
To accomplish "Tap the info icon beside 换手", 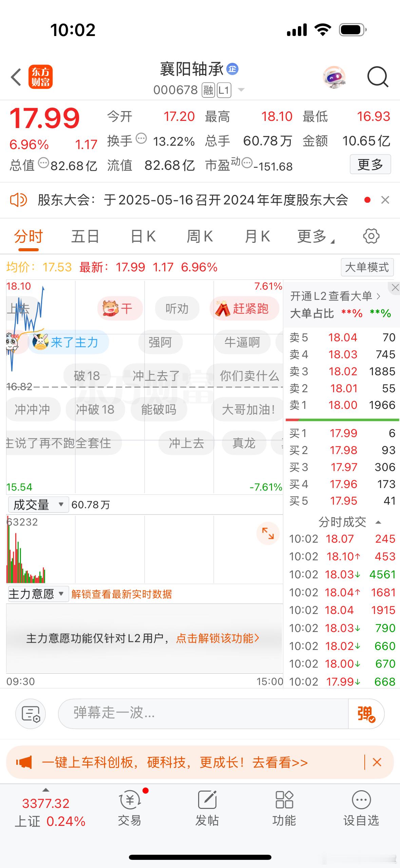I will pyautogui.click(x=141, y=139).
